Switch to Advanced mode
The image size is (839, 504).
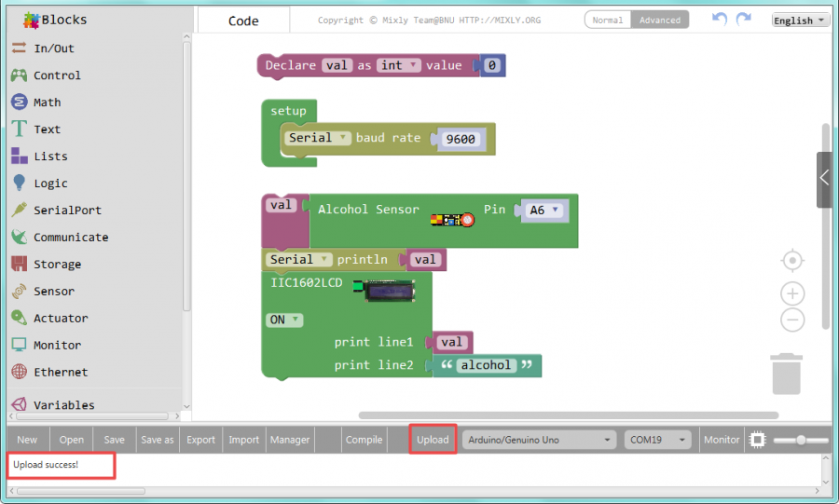point(659,20)
